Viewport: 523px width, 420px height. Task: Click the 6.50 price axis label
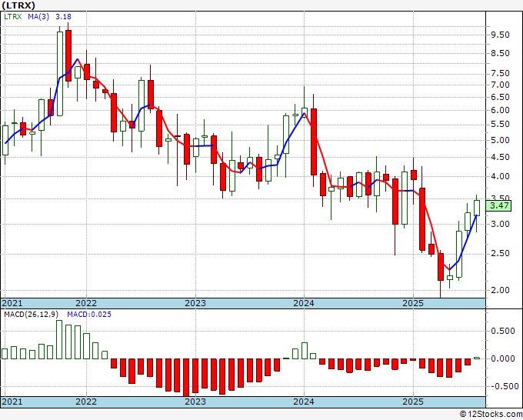[x=501, y=97]
